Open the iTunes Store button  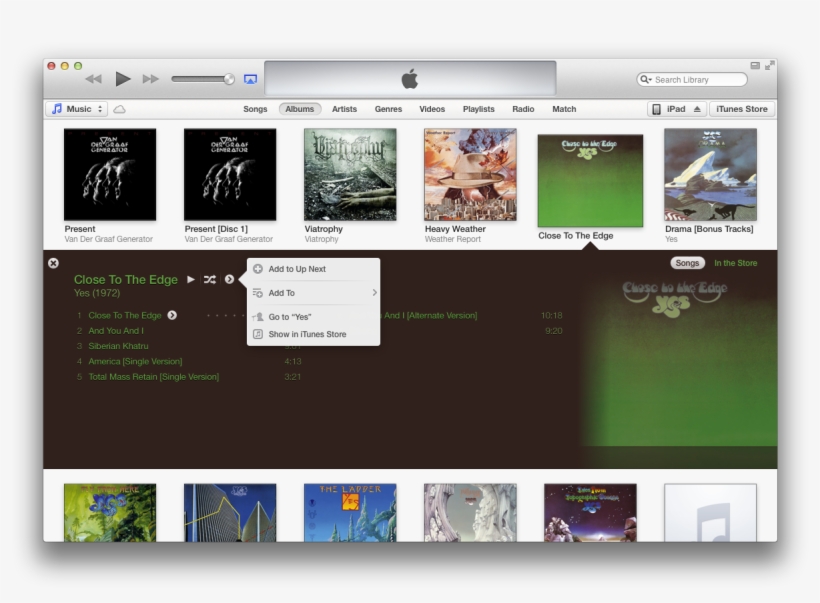pyautogui.click(x=742, y=109)
